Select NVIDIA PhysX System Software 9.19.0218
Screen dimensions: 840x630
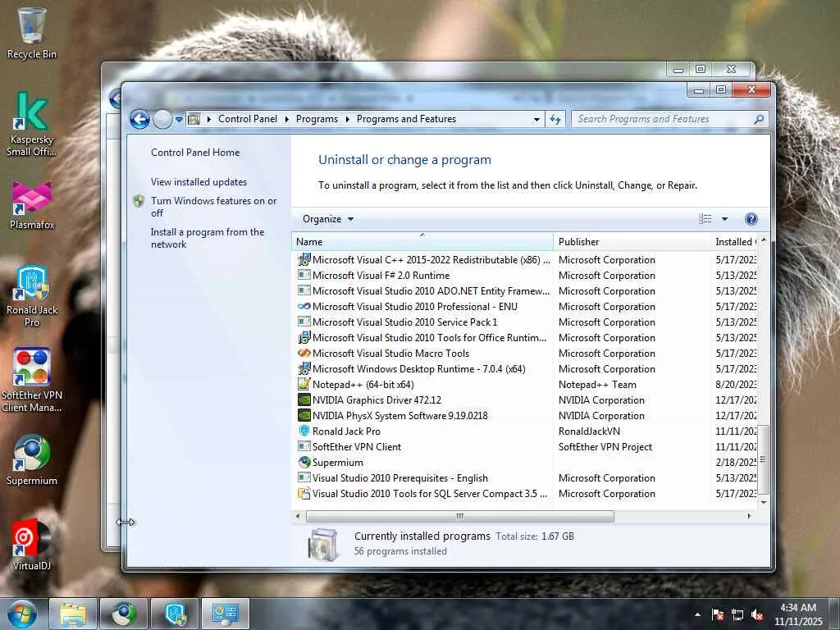pos(525,415)
